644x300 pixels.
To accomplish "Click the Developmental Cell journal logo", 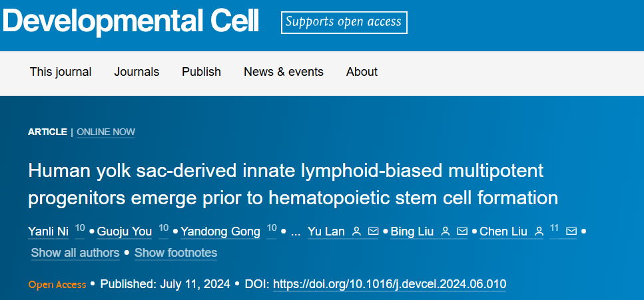I will click(x=131, y=21).
